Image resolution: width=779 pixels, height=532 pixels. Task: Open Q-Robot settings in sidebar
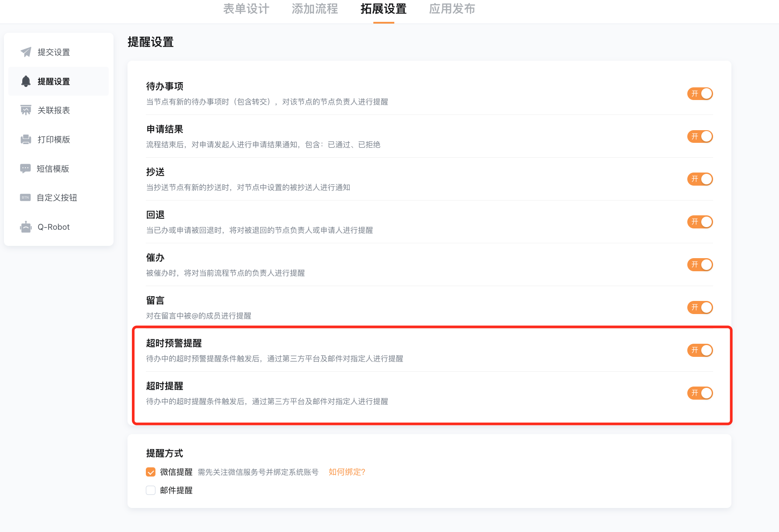[x=59, y=227]
